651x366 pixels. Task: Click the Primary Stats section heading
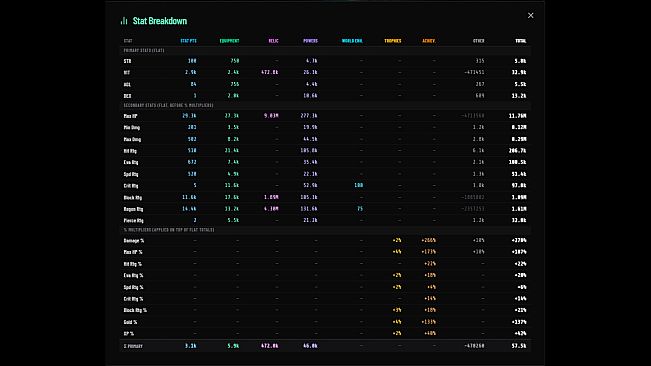click(144, 50)
